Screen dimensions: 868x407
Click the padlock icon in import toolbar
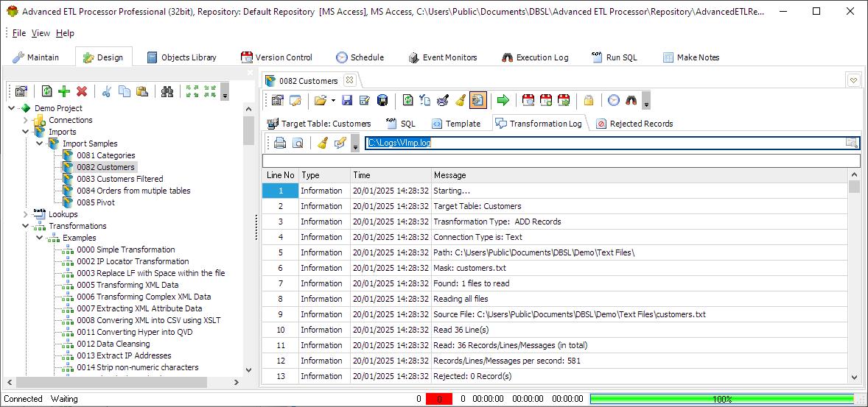tap(589, 100)
